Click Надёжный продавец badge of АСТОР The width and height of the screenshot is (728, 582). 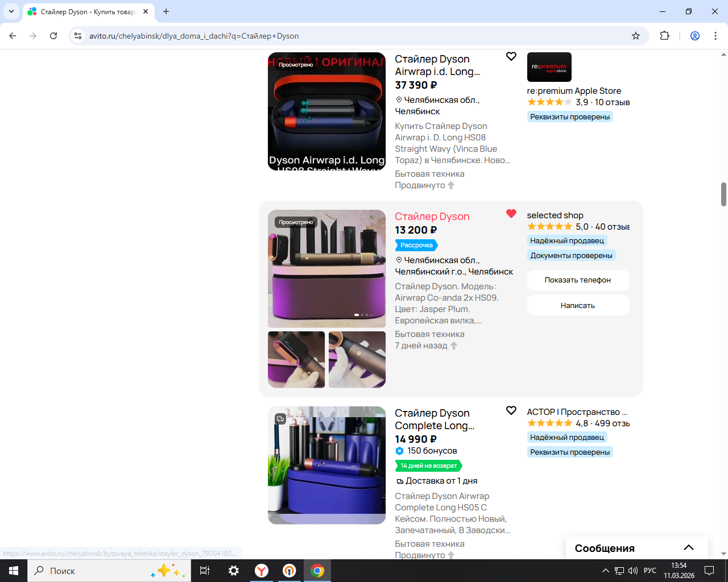point(567,438)
